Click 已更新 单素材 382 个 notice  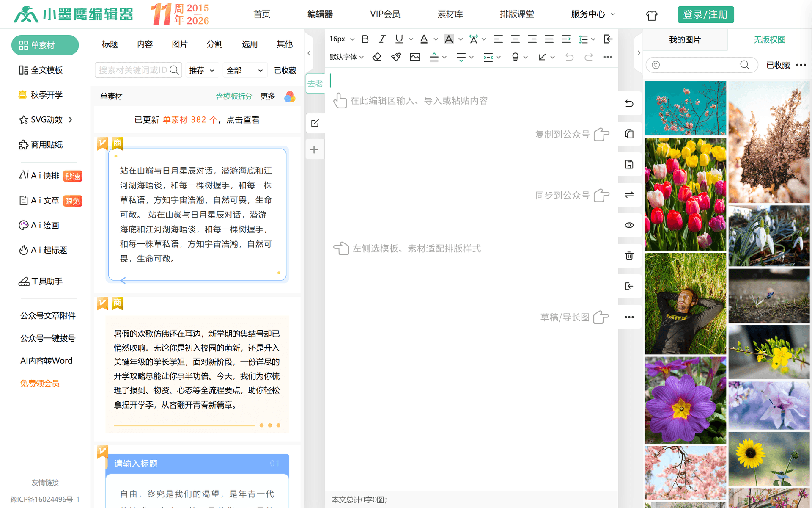point(197,120)
